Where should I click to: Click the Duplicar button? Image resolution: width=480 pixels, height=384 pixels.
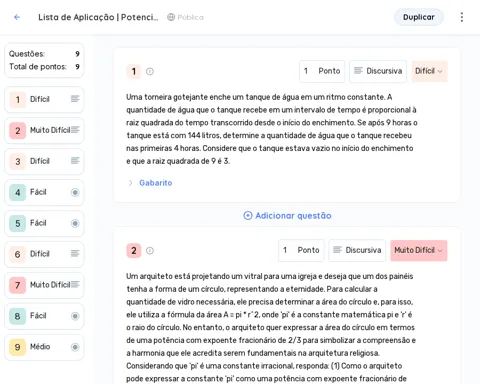coord(419,17)
